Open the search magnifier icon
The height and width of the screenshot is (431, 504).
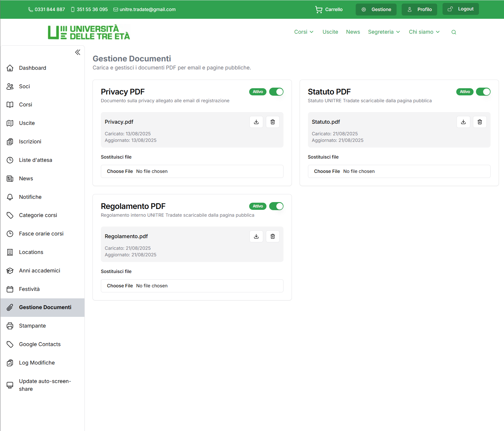click(x=454, y=32)
